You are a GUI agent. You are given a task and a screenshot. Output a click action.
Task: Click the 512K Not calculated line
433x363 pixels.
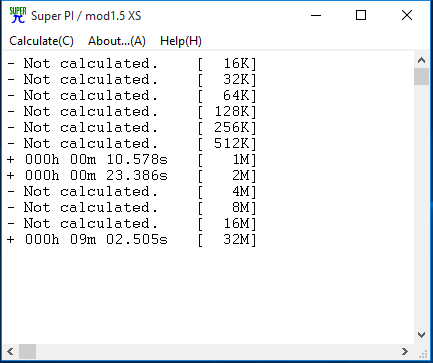(x=132, y=144)
